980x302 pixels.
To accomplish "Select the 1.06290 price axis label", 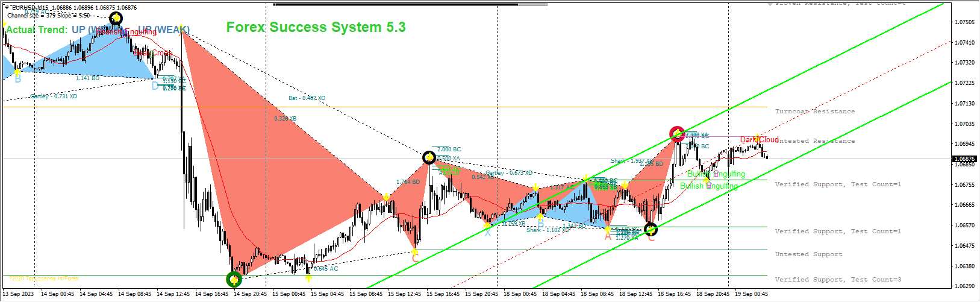I will [965, 286].
